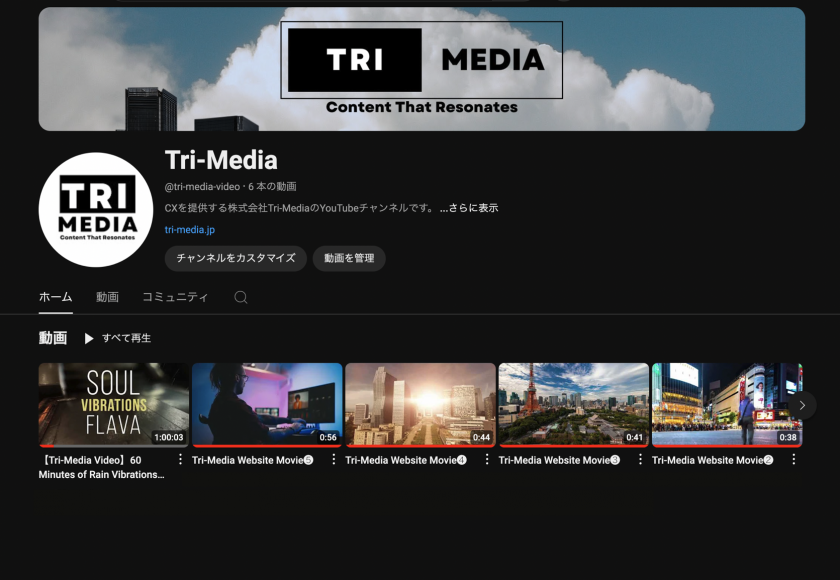Click the play icon next to すべて再生
Screen dimensions: 840x580
[x=91, y=338]
